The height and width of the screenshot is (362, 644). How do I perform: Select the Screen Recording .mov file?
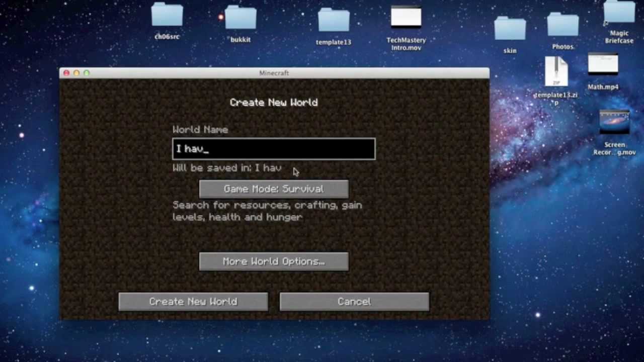pyautogui.click(x=614, y=123)
